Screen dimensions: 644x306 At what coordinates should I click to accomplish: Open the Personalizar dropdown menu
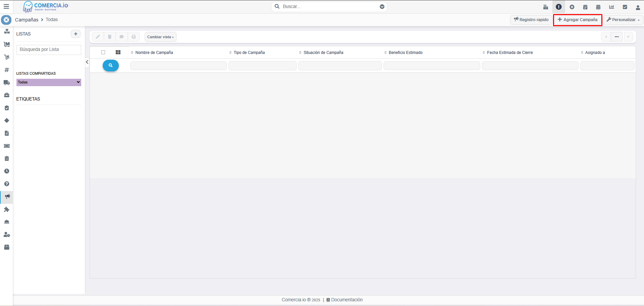pos(623,20)
